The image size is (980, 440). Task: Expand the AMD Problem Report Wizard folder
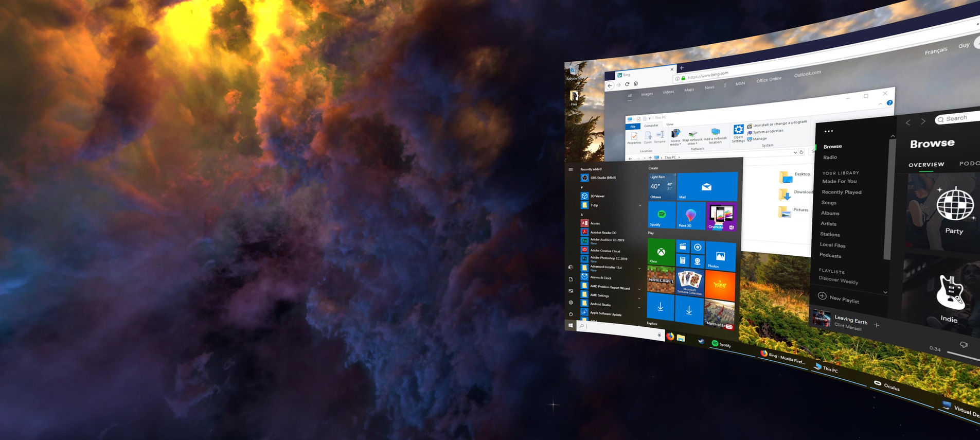(x=639, y=289)
